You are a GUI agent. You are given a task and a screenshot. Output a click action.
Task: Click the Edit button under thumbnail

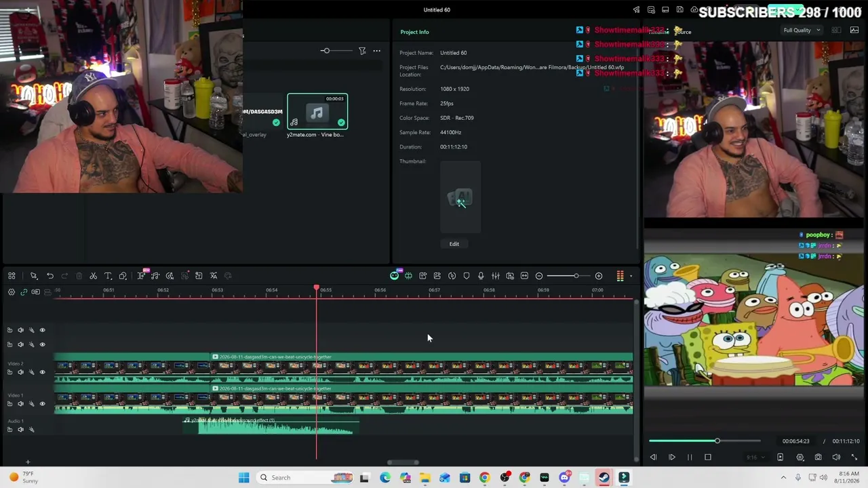click(454, 244)
